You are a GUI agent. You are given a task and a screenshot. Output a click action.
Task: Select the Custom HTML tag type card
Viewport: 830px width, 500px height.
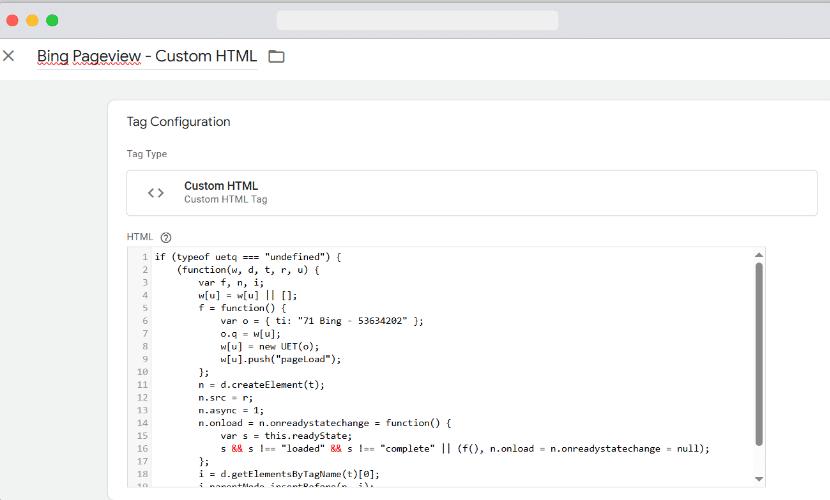(x=472, y=193)
